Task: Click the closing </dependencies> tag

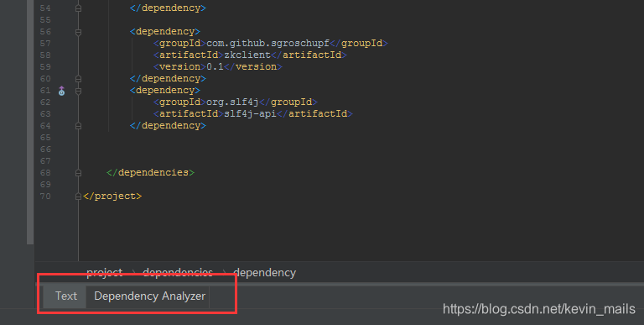Action: pos(150,172)
